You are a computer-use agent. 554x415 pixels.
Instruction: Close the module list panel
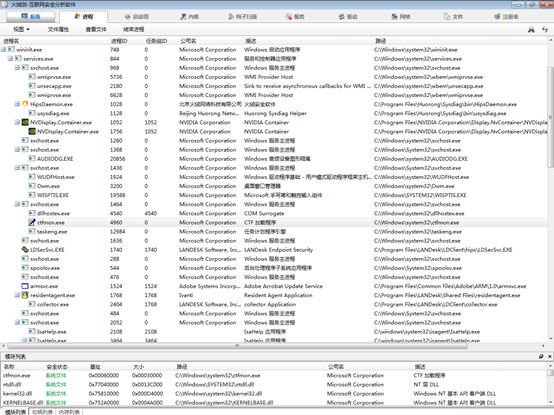coord(549,357)
